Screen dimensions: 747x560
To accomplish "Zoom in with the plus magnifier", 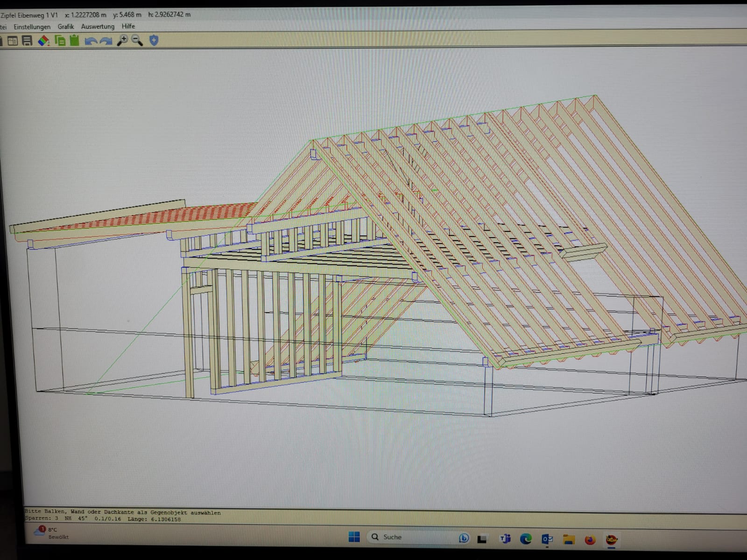I will (122, 41).
